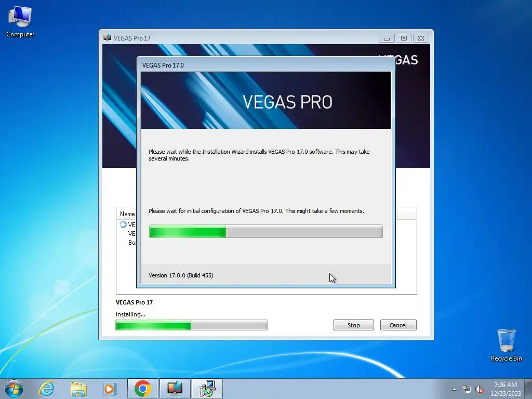Click the Version 17.0.0 (Build 455) text
The image size is (532, 399).
[181, 275]
